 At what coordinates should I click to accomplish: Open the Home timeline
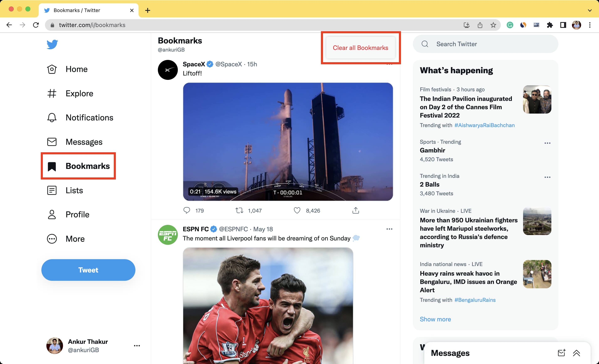[x=67, y=69]
